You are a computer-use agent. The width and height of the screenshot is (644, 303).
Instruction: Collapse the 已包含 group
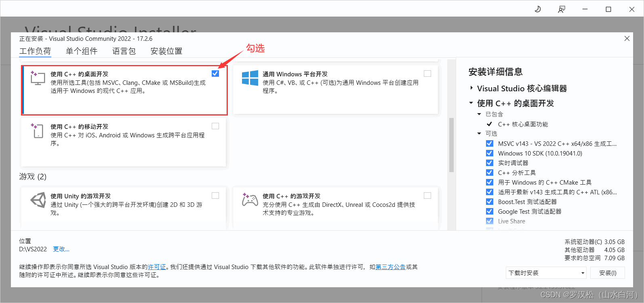coord(479,114)
